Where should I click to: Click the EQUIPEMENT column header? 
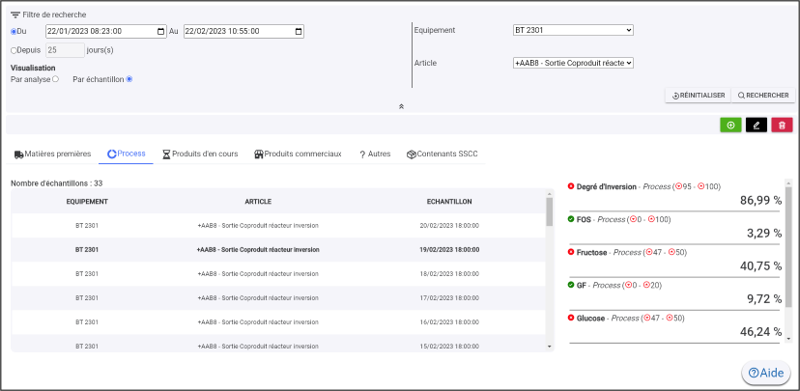tap(87, 202)
